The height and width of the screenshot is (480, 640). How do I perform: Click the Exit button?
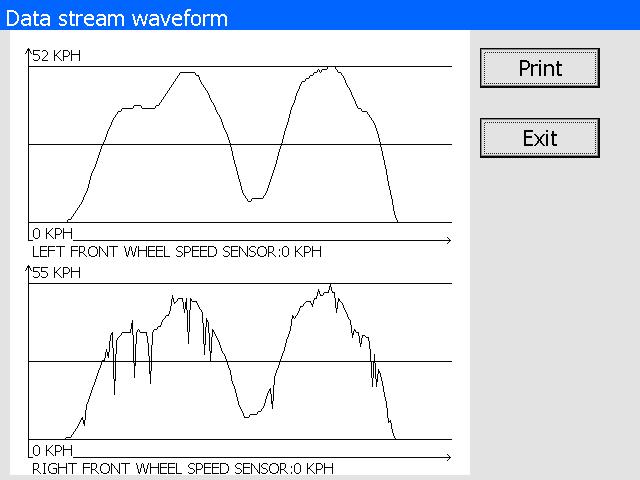point(540,138)
